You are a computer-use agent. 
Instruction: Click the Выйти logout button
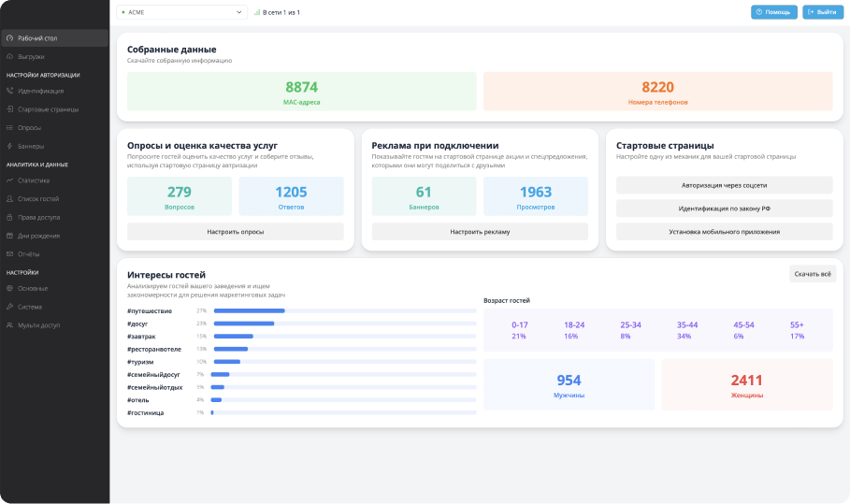822,12
